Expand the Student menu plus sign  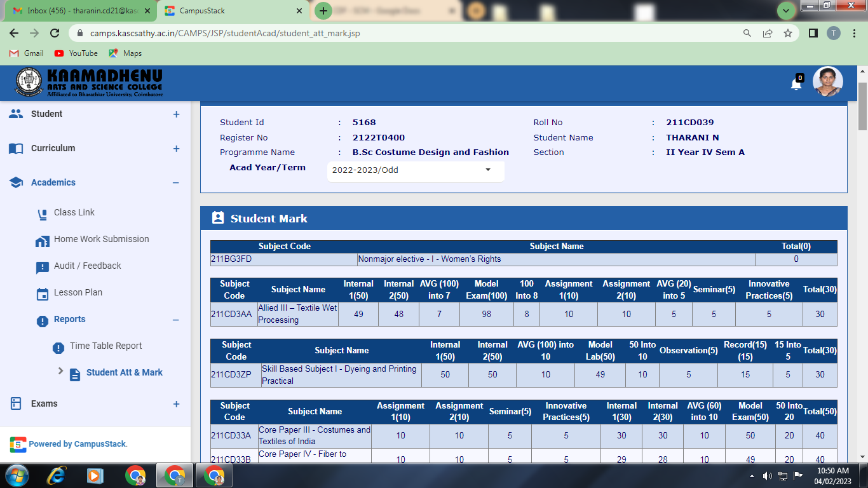176,114
